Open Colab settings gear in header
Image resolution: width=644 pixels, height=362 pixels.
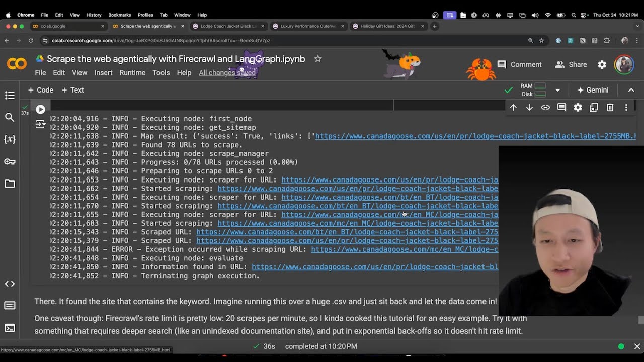(602, 64)
